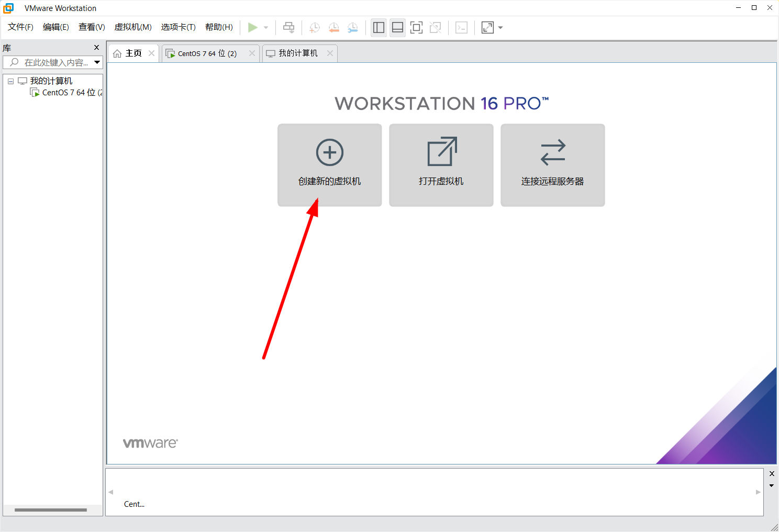
Task: Close the CentOS 7 64 位 (2) tab
Action: 252,53
